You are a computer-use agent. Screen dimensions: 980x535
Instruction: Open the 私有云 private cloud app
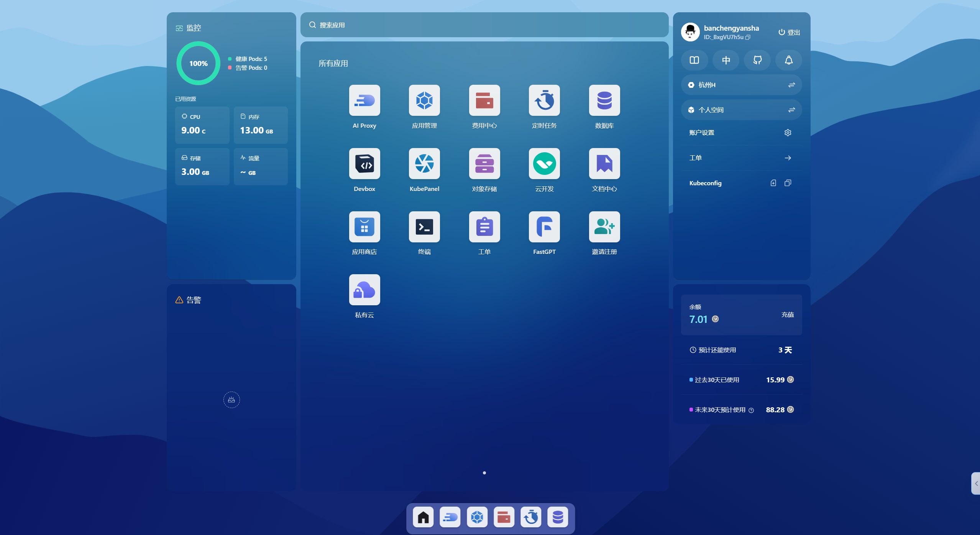click(x=364, y=290)
